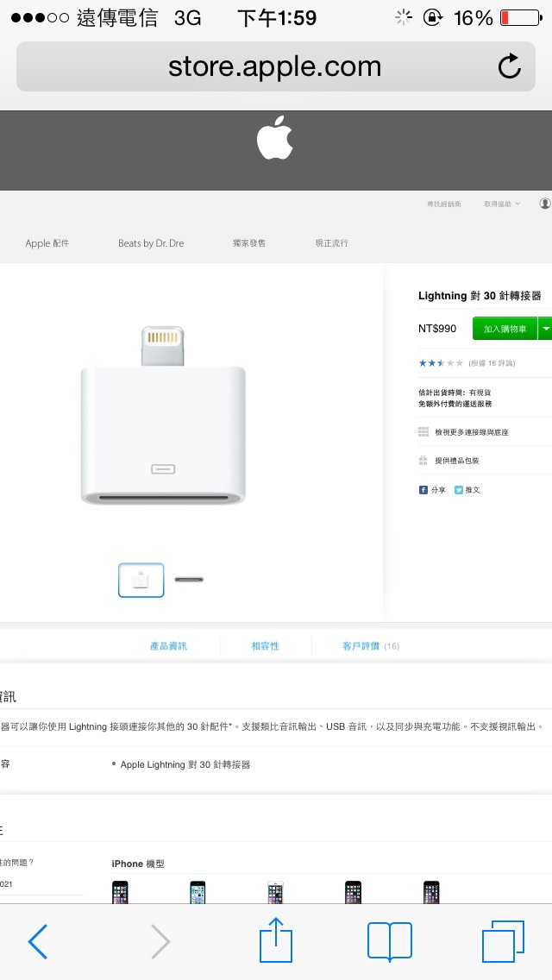
Task: Tap the 遠傳電信 carrier label
Action: [x=117, y=18]
